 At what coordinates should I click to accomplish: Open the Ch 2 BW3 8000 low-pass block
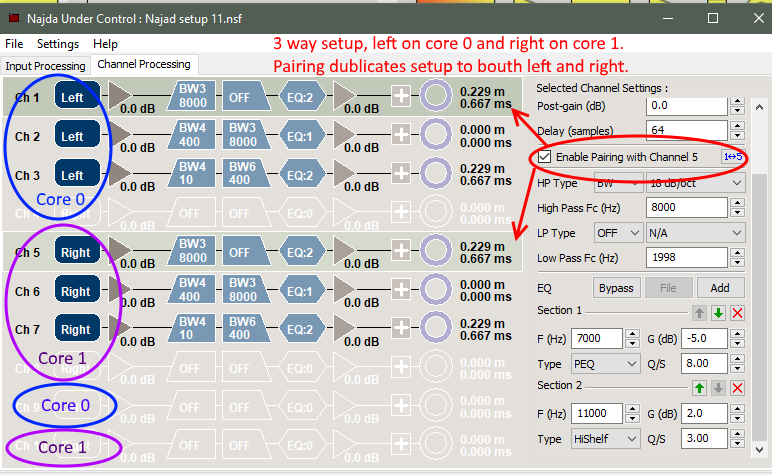(x=246, y=134)
